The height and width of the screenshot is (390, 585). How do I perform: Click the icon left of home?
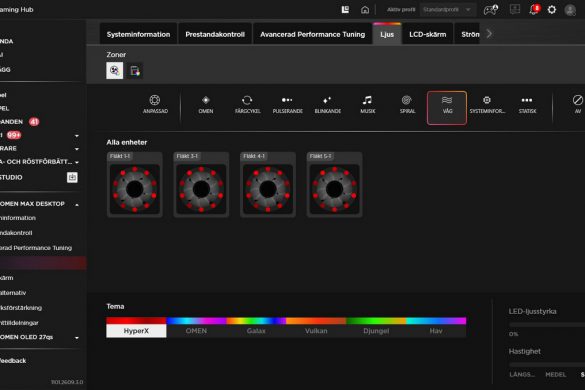(345, 10)
